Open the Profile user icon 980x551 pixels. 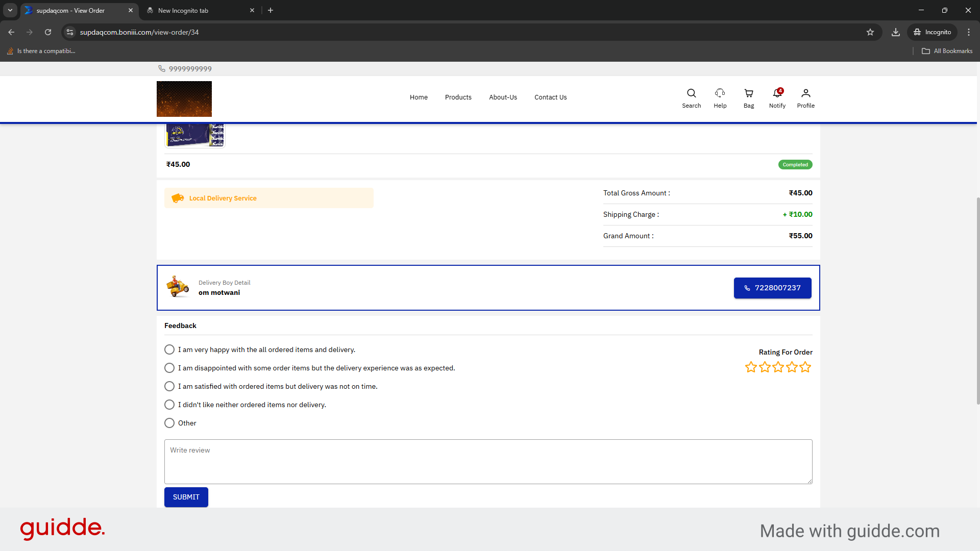[805, 97]
